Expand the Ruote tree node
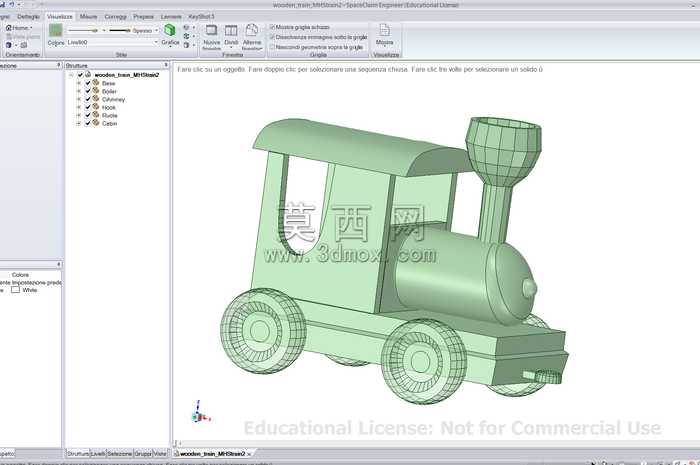This screenshot has width=700, height=465. (x=79, y=115)
